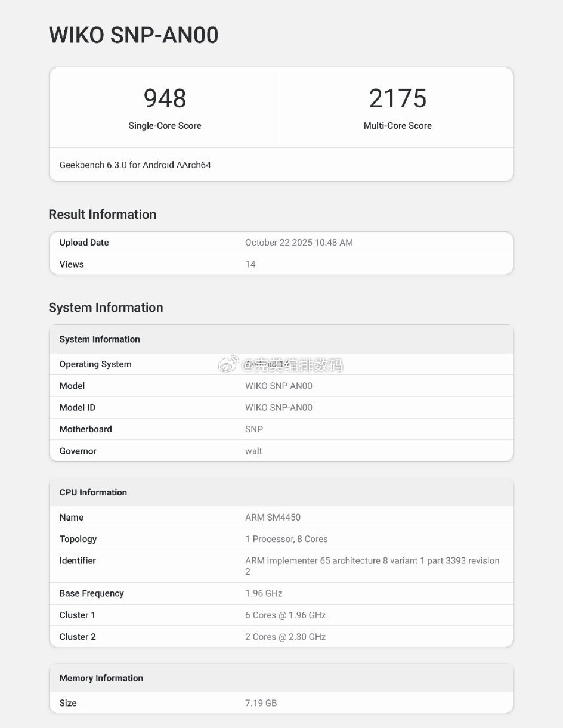Click the memory Size value 7.19 GB

click(261, 703)
